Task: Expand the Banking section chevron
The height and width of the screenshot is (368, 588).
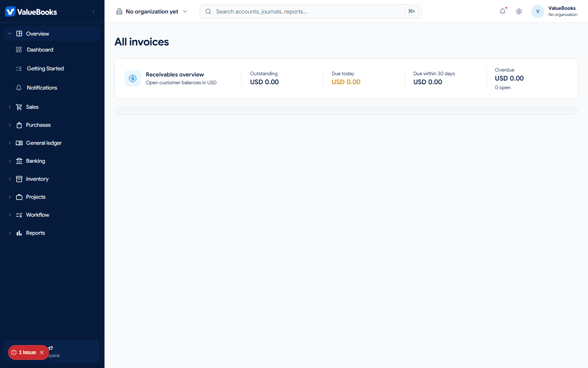Action: point(10,161)
